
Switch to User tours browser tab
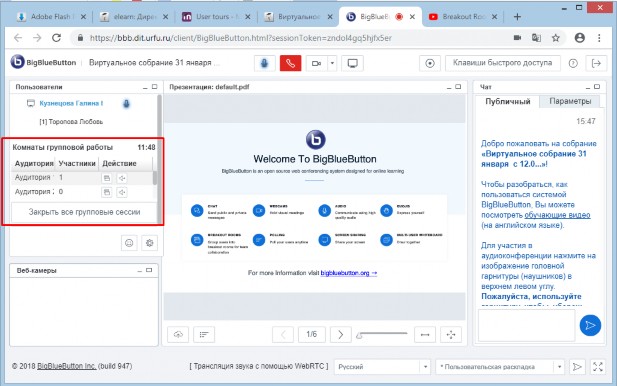(217, 17)
